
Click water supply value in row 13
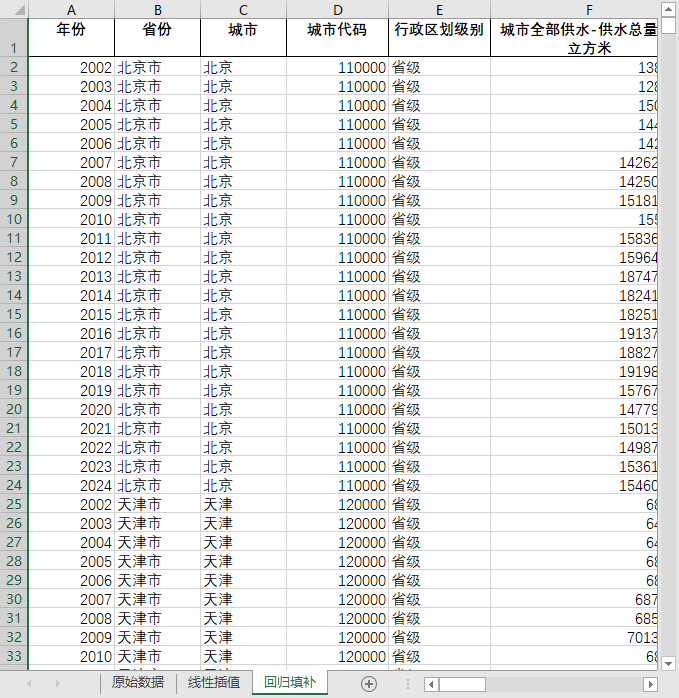click(x=574, y=276)
